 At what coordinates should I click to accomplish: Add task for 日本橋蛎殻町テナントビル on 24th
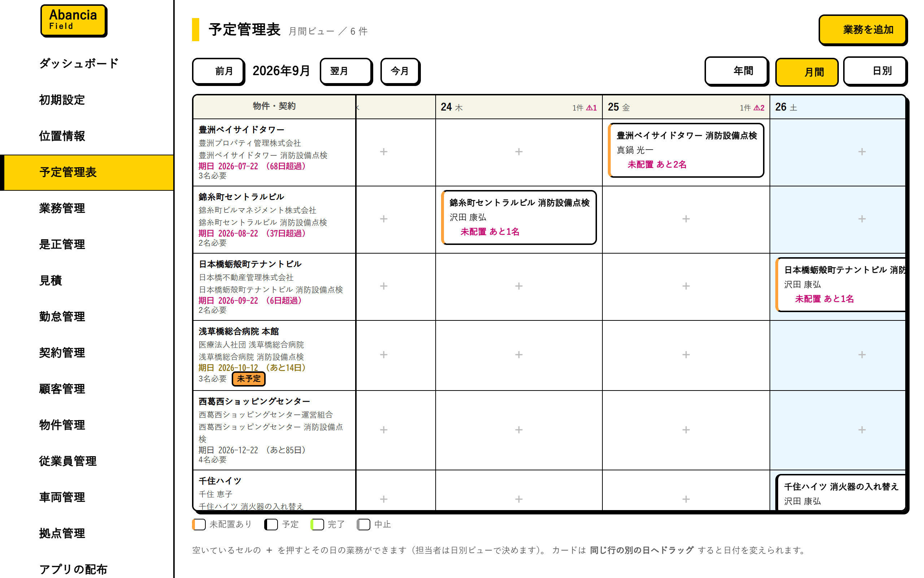click(519, 286)
